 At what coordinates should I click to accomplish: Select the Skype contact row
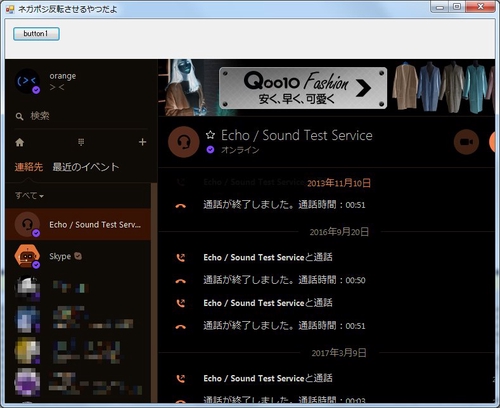click(78, 256)
